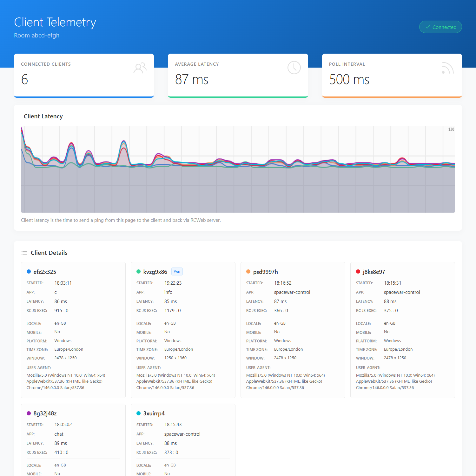This screenshot has height=476, width=476.
Task: Click the 130 scale value on latency chart
Action: tap(451, 129)
